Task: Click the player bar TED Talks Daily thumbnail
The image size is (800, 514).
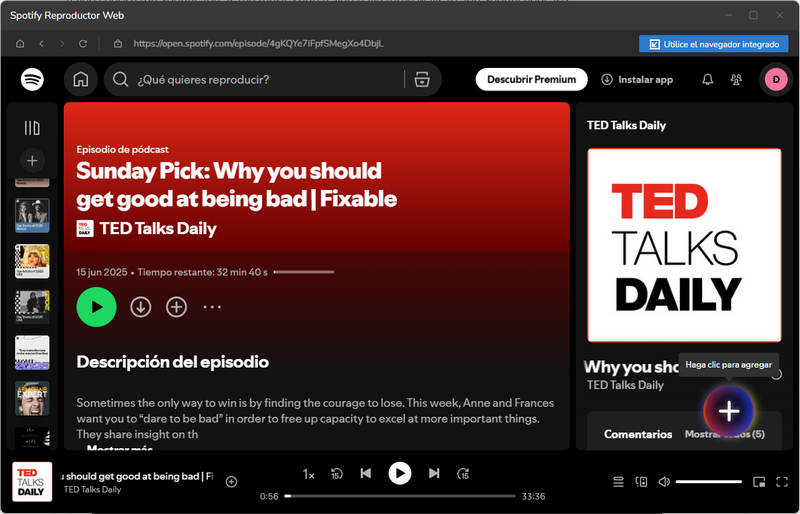Action: click(32, 482)
